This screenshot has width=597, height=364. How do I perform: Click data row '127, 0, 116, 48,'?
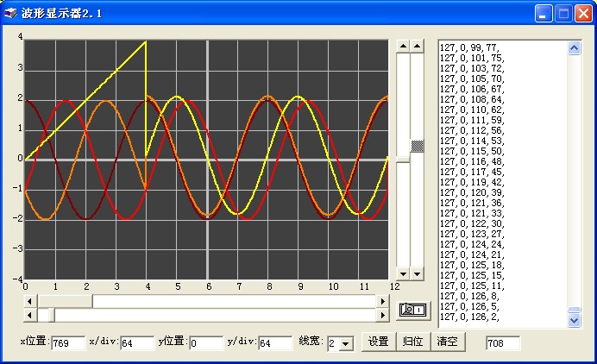point(472,161)
